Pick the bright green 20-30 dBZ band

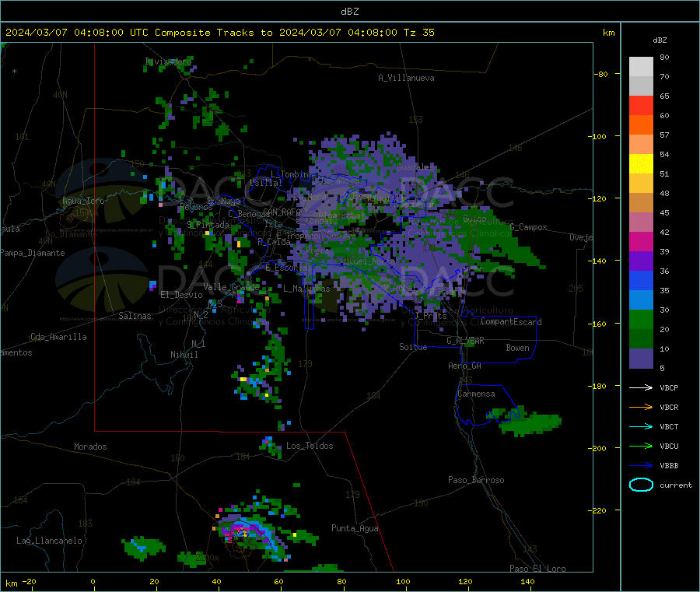click(641, 320)
